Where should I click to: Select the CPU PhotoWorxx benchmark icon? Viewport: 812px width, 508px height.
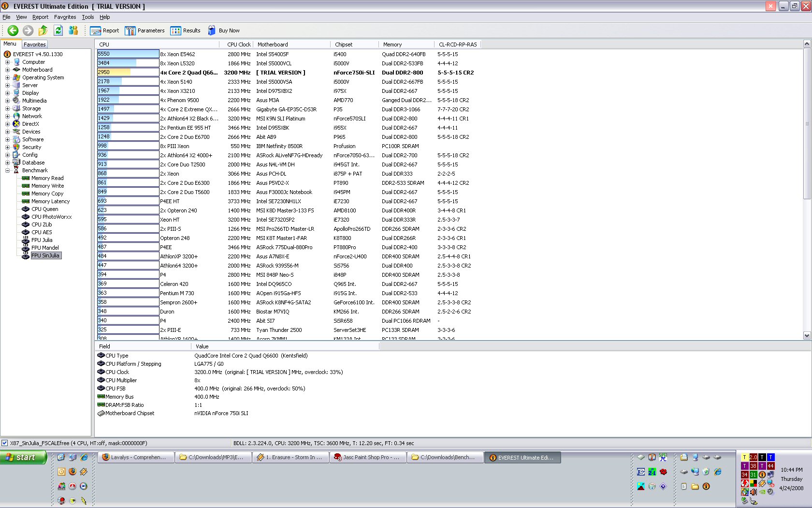coord(26,217)
